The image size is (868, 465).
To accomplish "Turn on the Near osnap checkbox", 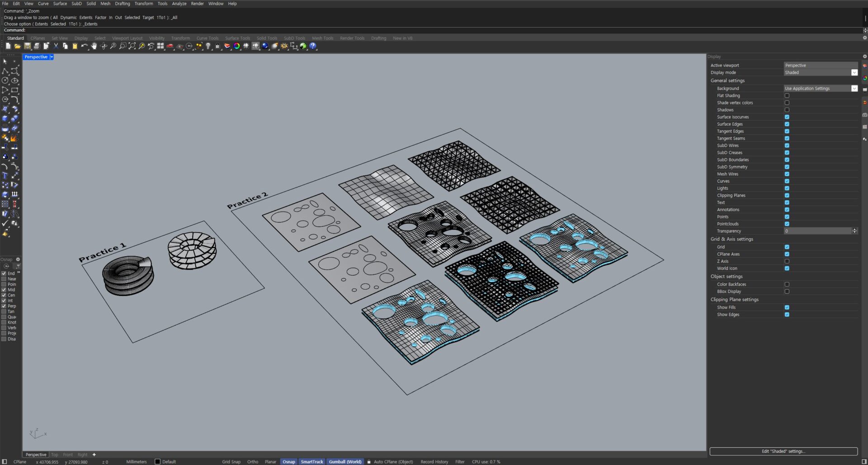I will [4, 279].
